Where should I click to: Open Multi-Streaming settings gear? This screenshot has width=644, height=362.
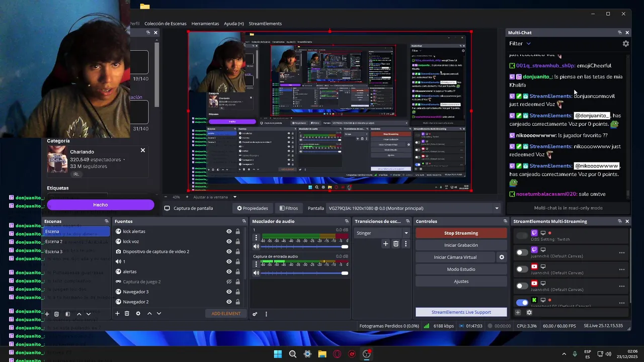pyautogui.click(x=529, y=313)
